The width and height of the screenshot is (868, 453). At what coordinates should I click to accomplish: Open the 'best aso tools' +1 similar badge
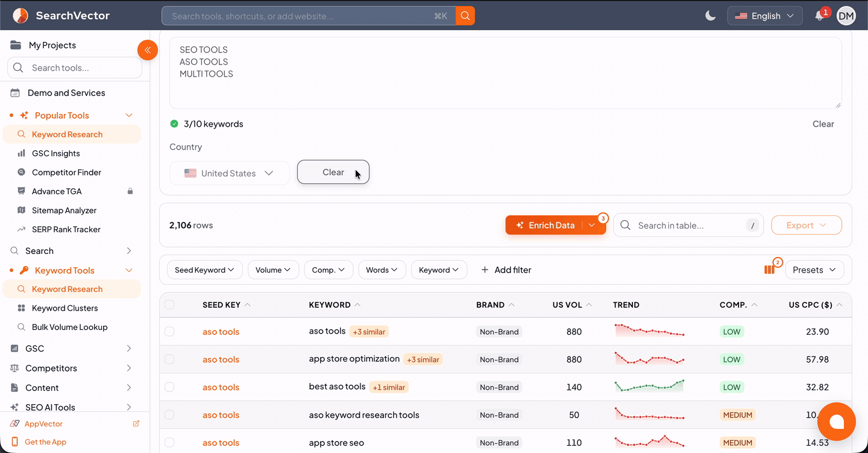point(389,387)
